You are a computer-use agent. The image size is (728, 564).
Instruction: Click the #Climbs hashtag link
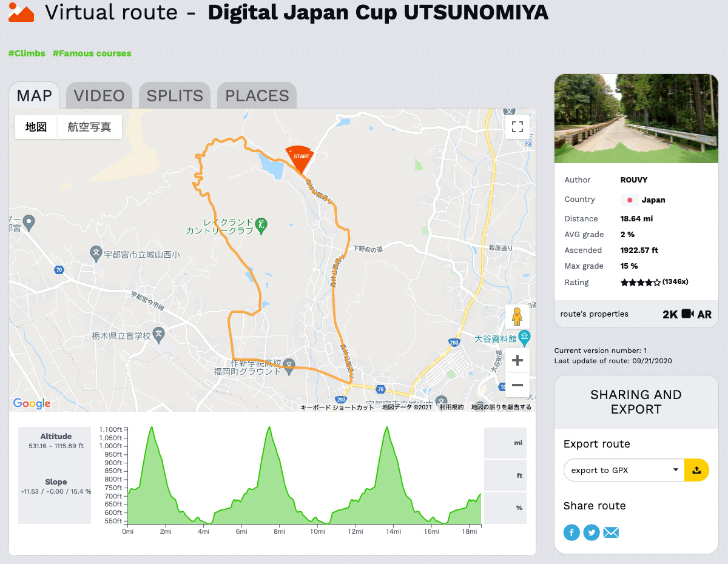point(27,53)
